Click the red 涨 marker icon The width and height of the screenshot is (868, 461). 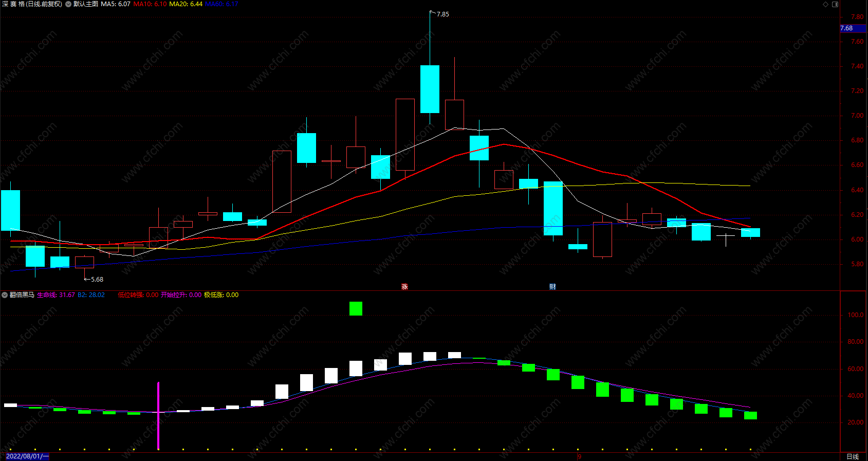point(404,287)
